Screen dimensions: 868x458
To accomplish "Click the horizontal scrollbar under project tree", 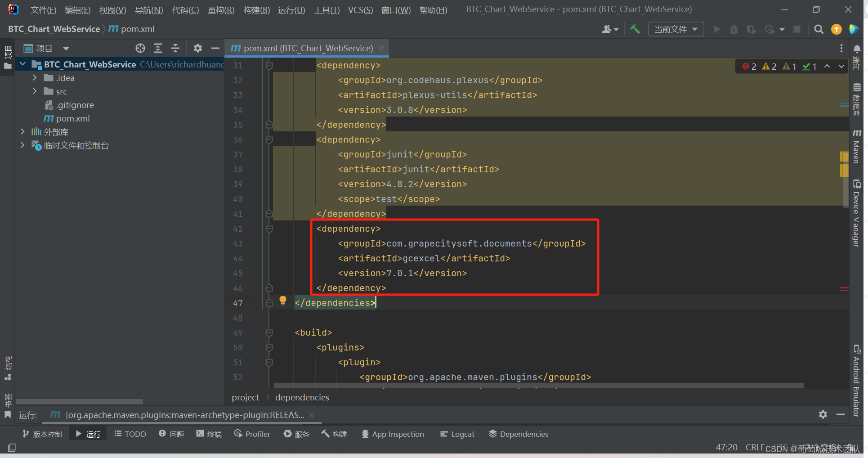I will (79, 401).
